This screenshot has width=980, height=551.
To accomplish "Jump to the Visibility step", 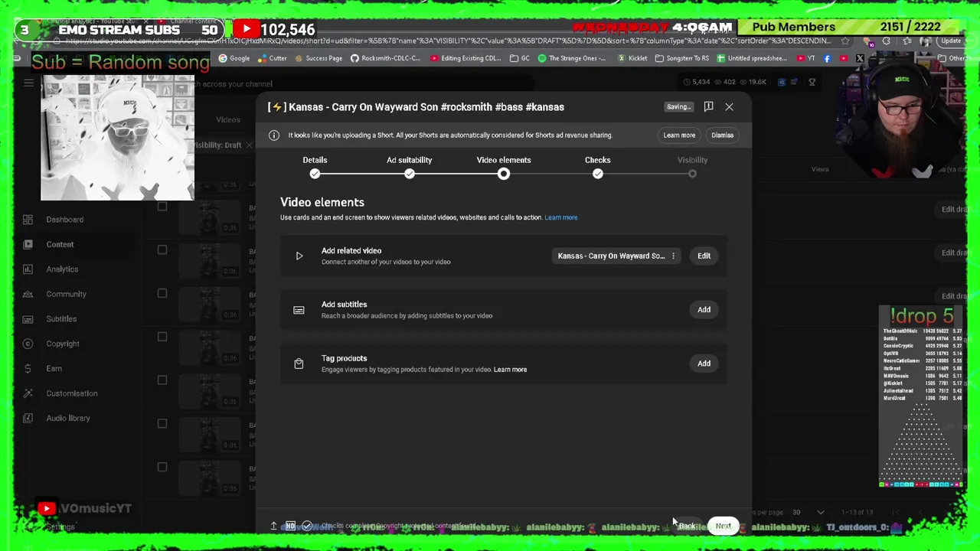I will 692,166.
